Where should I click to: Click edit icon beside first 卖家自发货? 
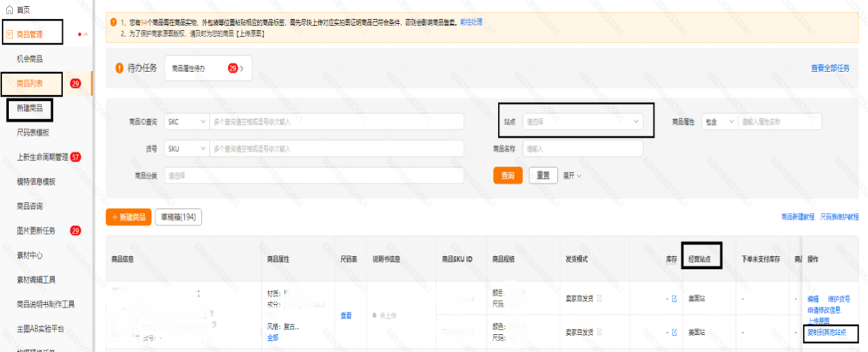[x=599, y=298]
